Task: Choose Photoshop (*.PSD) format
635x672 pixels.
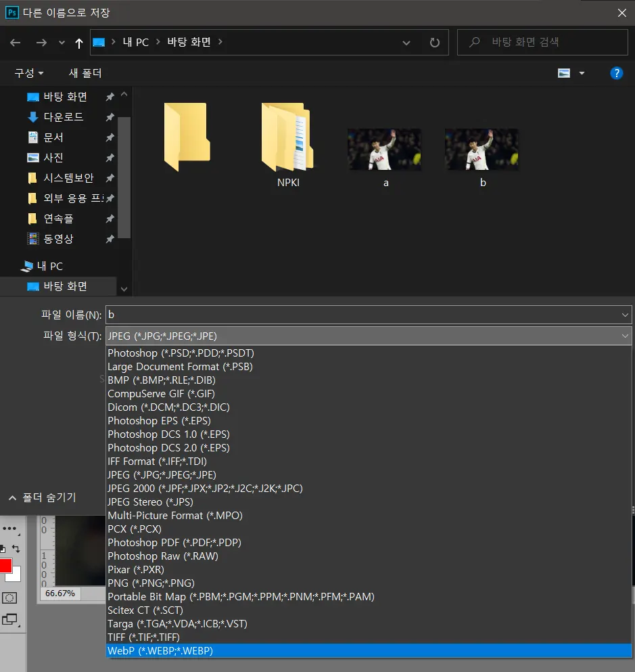Action: coord(369,353)
